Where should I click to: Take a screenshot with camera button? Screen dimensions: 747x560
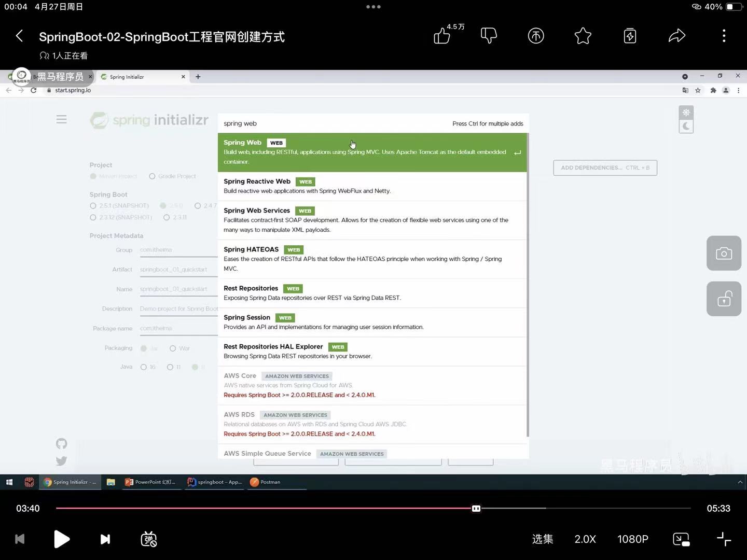pos(724,254)
